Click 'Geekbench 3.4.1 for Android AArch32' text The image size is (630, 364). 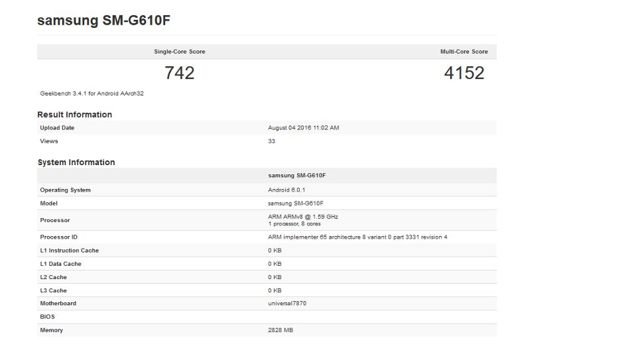tap(92, 93)
